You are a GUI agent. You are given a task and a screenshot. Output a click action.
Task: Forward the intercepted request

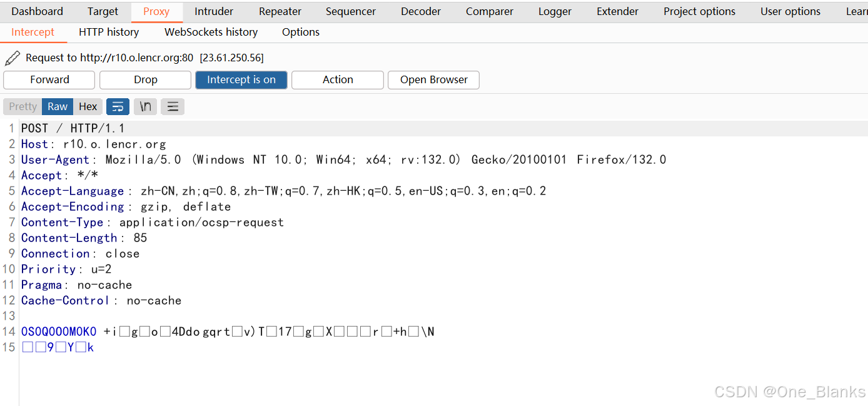tap(49, 80)
